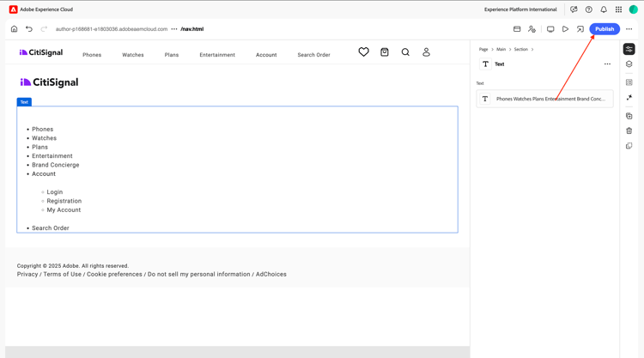Click the Adobe Experience Cloud logo

click(x=14, y=9)
